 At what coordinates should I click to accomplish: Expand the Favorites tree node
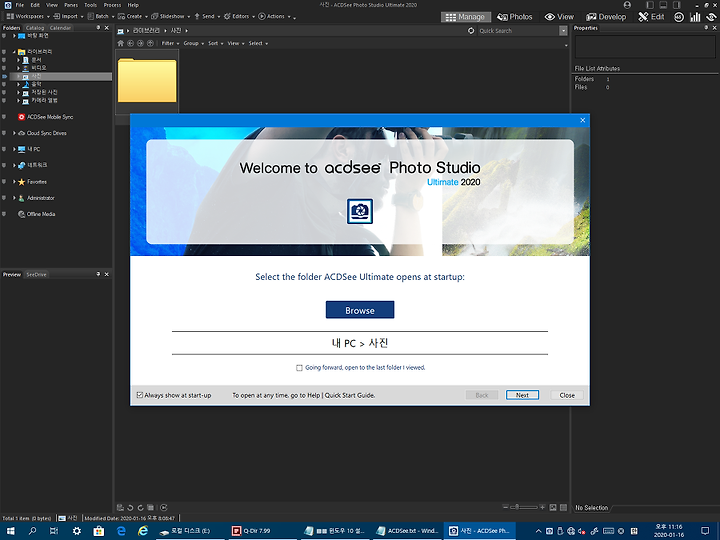coord(14,182)
